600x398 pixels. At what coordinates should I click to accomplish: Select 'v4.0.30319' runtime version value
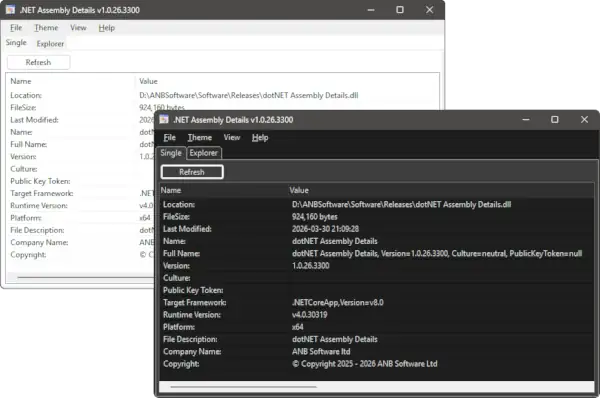310,315
